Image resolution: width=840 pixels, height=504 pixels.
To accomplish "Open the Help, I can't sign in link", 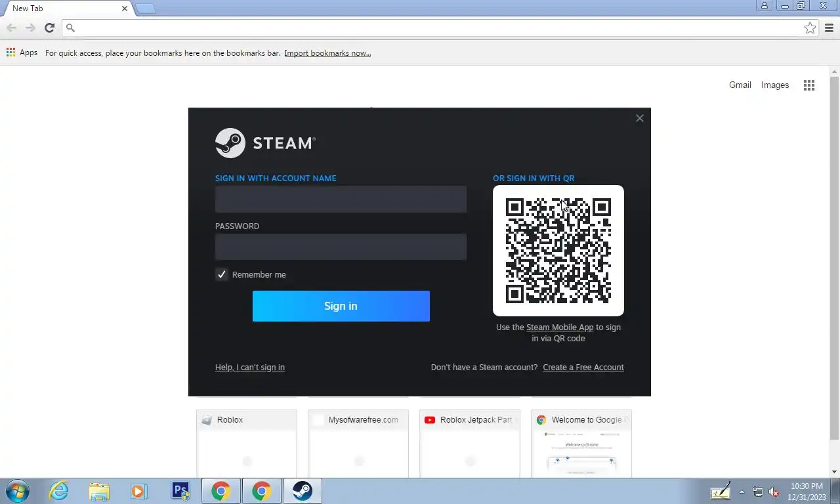I will tap(250, 367).
